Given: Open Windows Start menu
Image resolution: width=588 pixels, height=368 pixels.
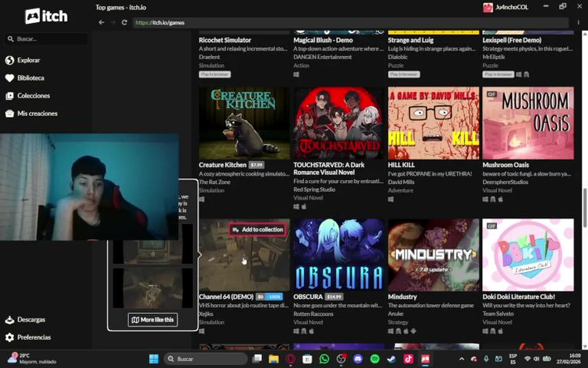Looking at the screenshot, I should [154, 359].
